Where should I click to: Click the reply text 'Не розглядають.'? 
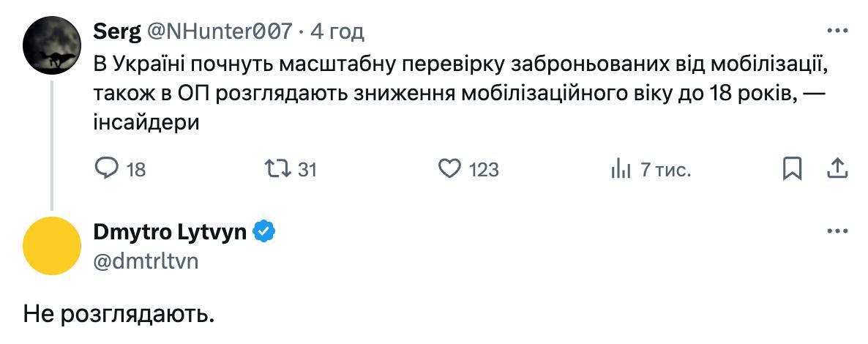[119, 315]
